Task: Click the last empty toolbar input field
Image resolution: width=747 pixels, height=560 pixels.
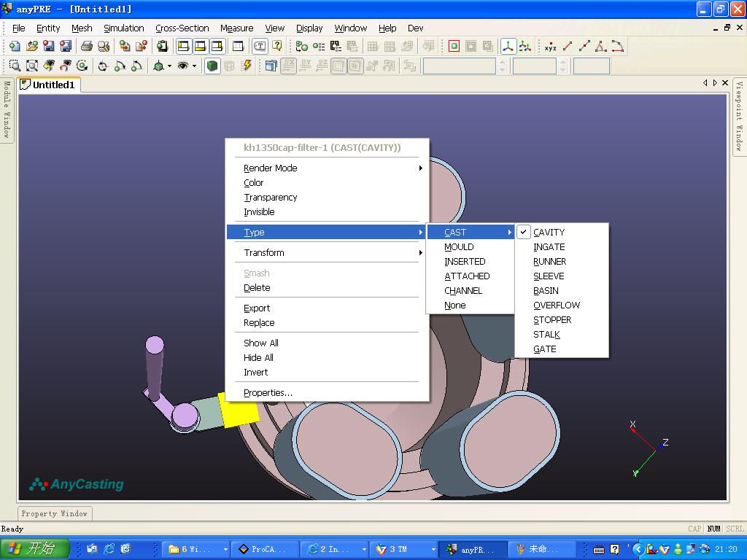Action: (x=591, y=66)
